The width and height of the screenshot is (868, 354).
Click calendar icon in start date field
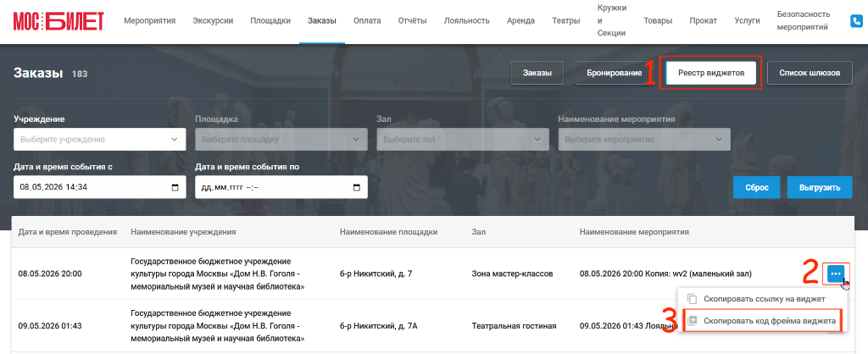click(175, 187)
